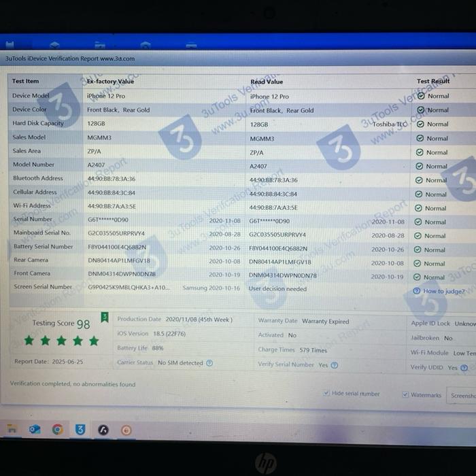
Task: Launch Google Chrome from the taskbar
Action: [57, 429]
